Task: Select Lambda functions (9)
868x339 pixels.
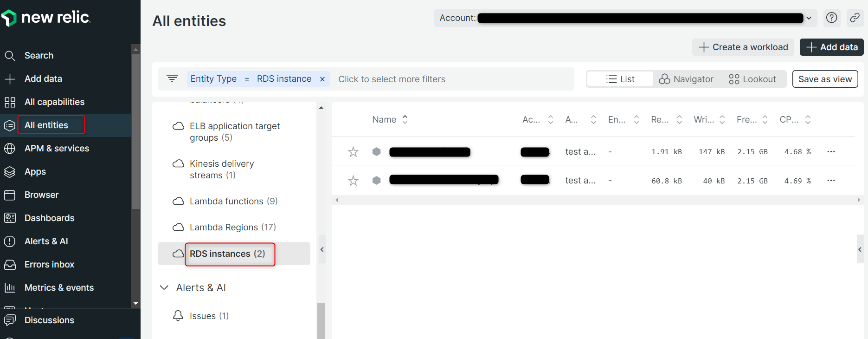Action: (234, 201)
